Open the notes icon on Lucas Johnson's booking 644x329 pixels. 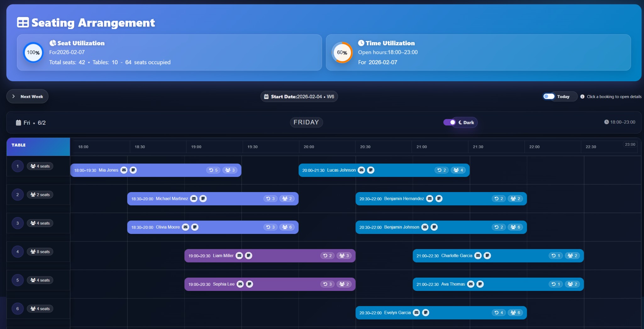coord(371,170)
